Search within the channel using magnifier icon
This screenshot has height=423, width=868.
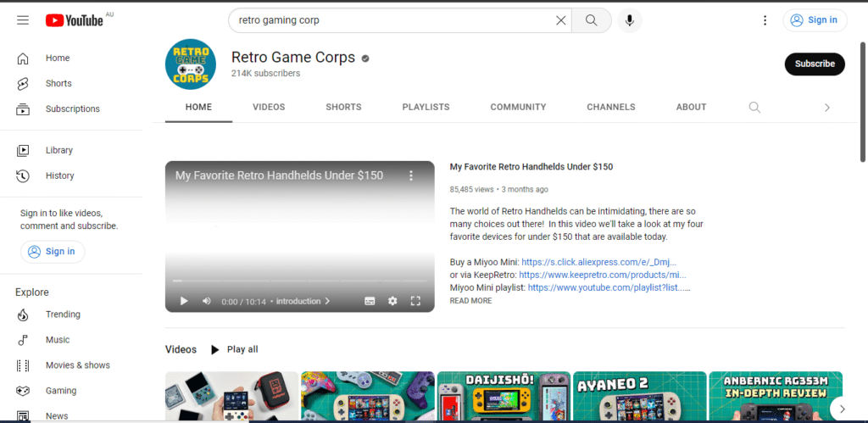click(x=754, y=108)
